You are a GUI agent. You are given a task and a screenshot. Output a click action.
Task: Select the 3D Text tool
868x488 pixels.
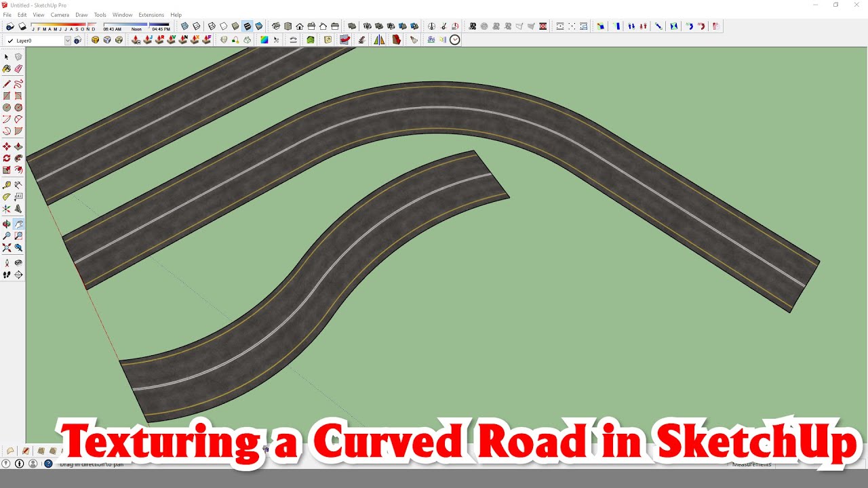(x=18, y=209)
